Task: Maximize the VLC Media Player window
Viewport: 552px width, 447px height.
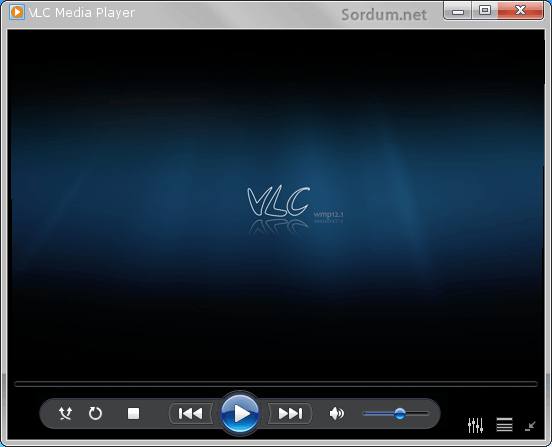Action: tap(485, 11)
